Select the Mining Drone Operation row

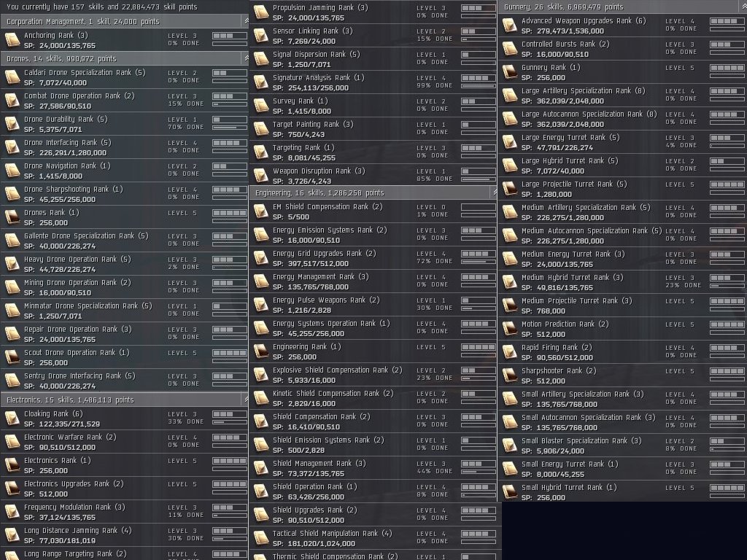(x=124, y=287)
